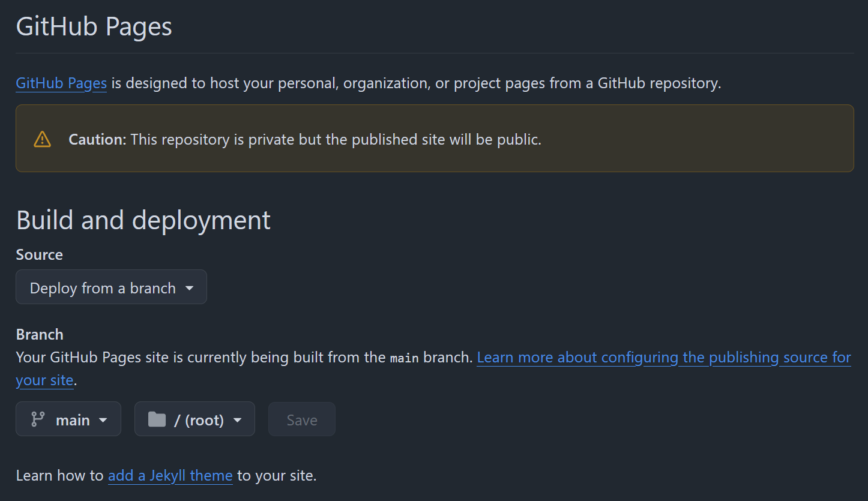
Task: Open the GitHub Pages documentation link
Action: [x=61, y=83]
